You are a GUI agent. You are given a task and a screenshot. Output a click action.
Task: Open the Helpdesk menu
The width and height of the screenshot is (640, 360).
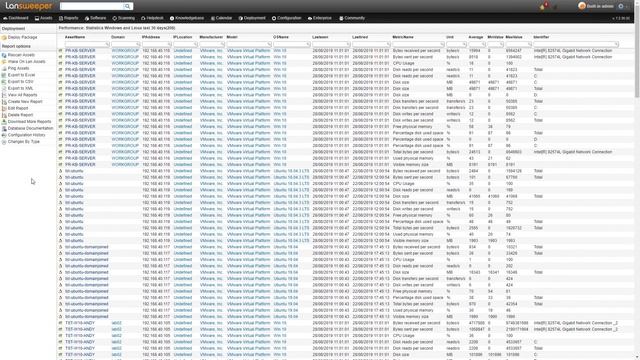(152, 18)
